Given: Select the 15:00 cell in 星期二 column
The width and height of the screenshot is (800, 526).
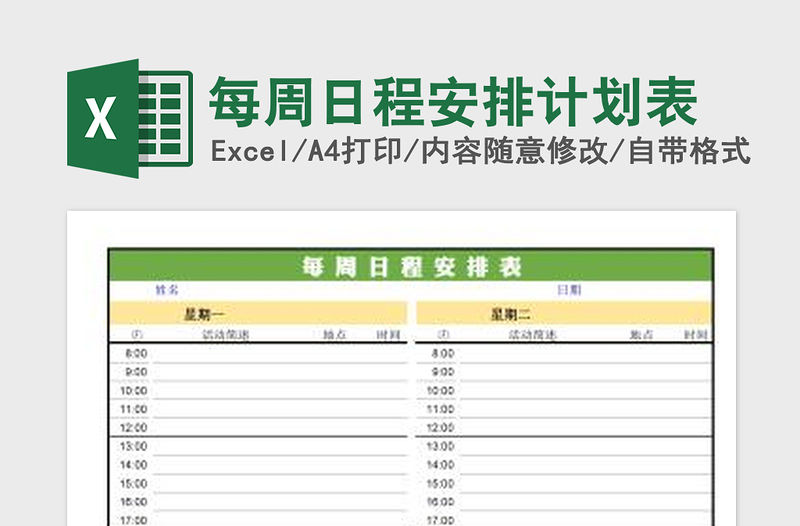Looking at the screenshot, I should click(x=440, y=483).
